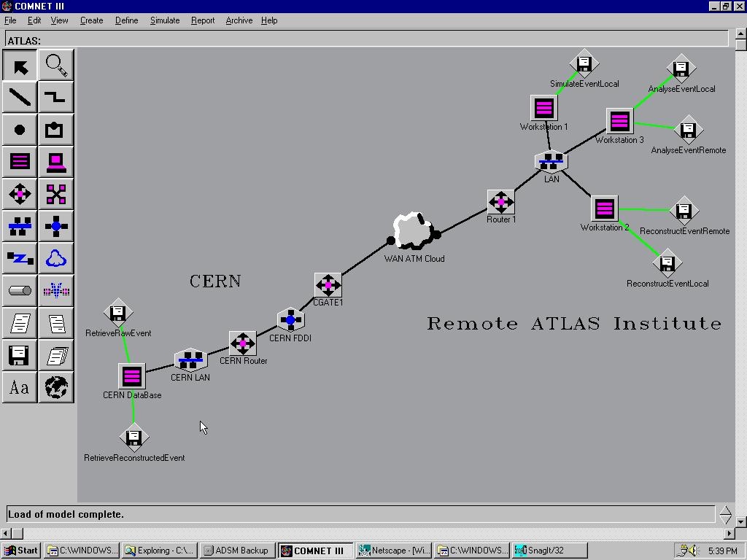
Task: Select the arrow pointer tool
Action: [20, 66]
